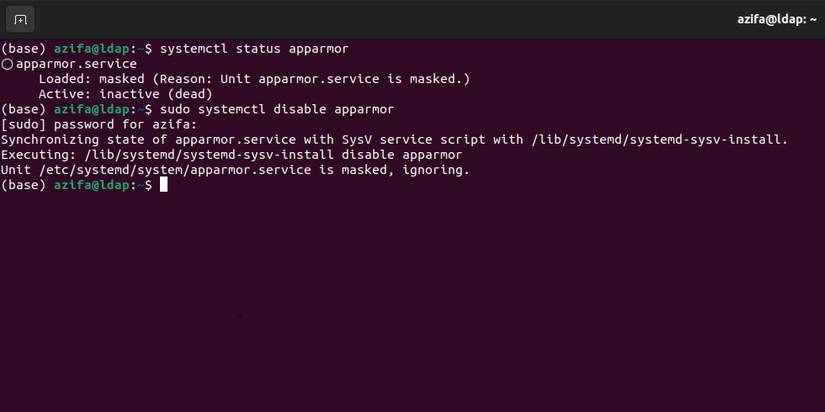Screen dimensions: 825x412
Task: Click the 'Active: inactive (dead)' line
Action: click(125, 94)
